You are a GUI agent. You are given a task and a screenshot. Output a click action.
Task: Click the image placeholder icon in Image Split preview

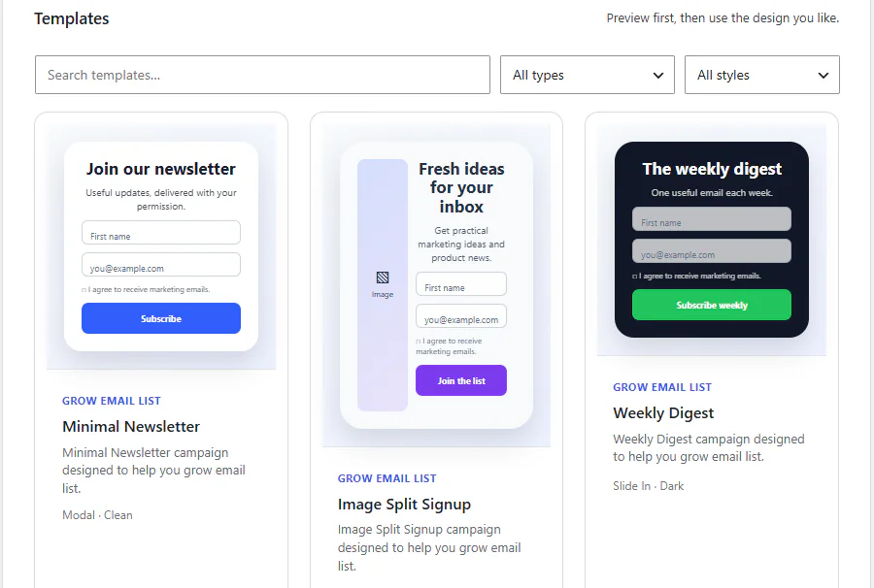point(383,278)
